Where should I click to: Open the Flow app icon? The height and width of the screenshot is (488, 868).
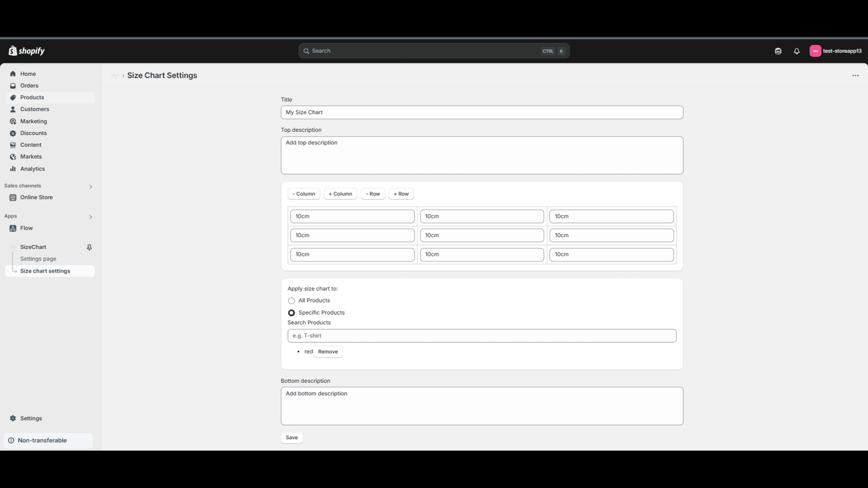12,228
